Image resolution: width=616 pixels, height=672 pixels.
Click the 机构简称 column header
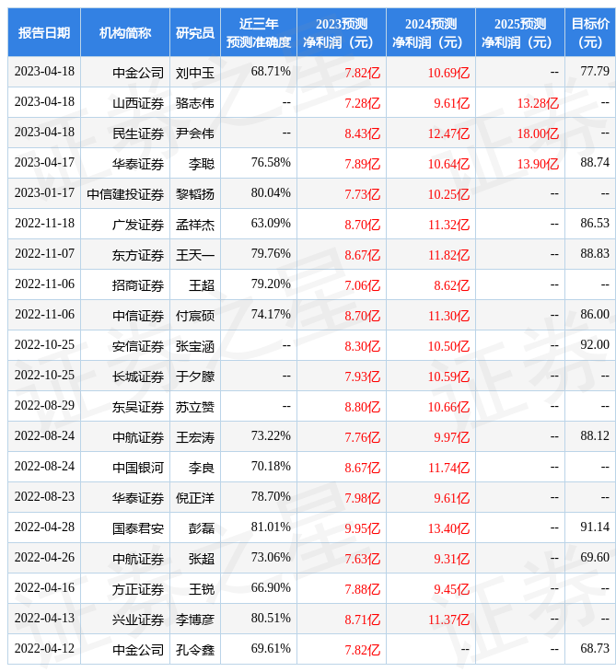click(125, 32)
